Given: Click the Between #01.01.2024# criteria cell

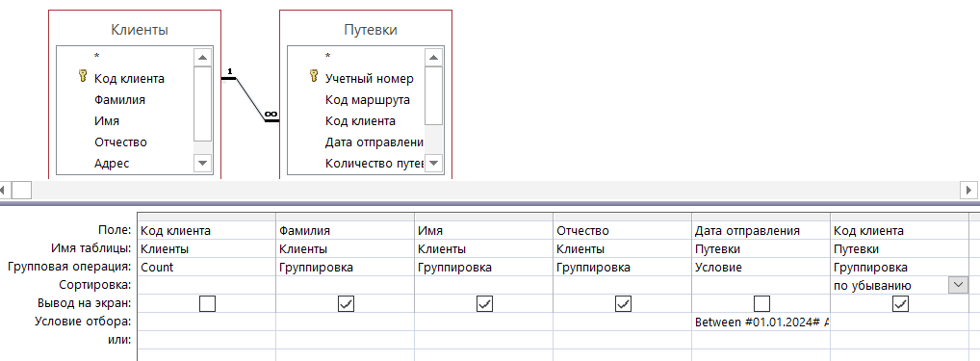Looking at the screenshot, I should pos(761,322).
